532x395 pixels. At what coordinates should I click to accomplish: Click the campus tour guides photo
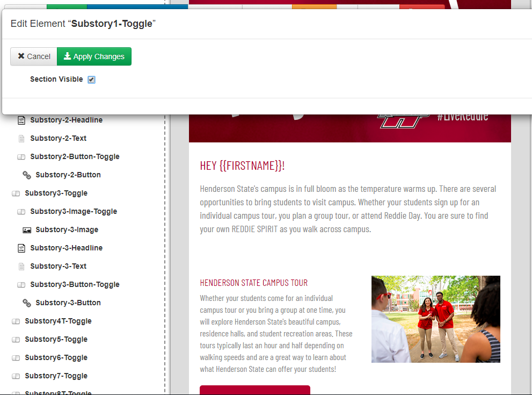436,319
